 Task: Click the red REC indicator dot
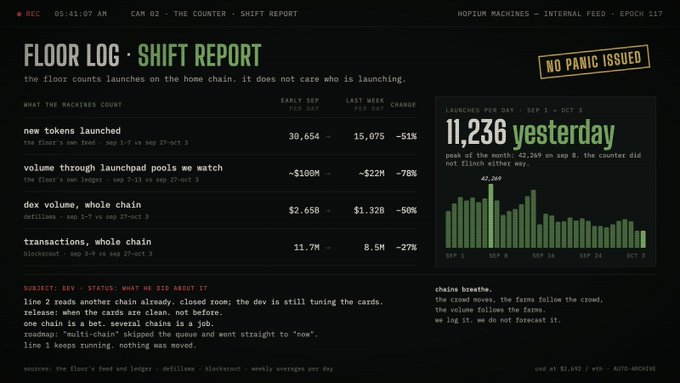tap(19, 14)
